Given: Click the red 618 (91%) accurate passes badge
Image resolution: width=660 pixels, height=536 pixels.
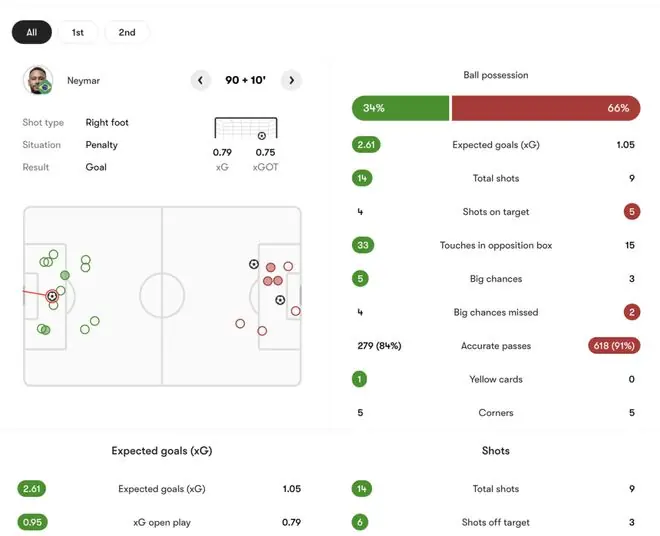Looking at the screenshot, I should (614, 346).
